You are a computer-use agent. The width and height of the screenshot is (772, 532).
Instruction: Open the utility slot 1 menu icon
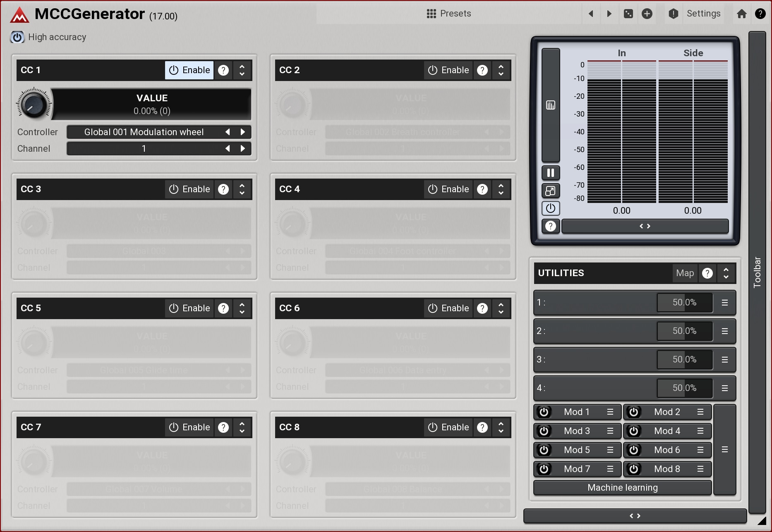point(724,303)
